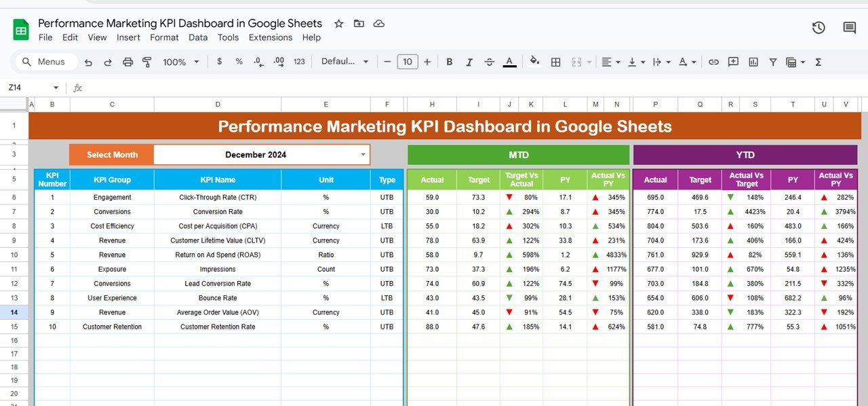The height and width of the screenshot is (406, 868).
Task: Open horizontal align dropdown
Action: point(611,62)
